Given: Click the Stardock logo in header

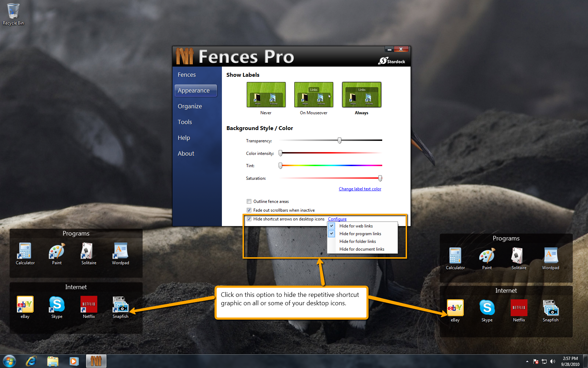Looking at the screenshot, I should (391, 61).
